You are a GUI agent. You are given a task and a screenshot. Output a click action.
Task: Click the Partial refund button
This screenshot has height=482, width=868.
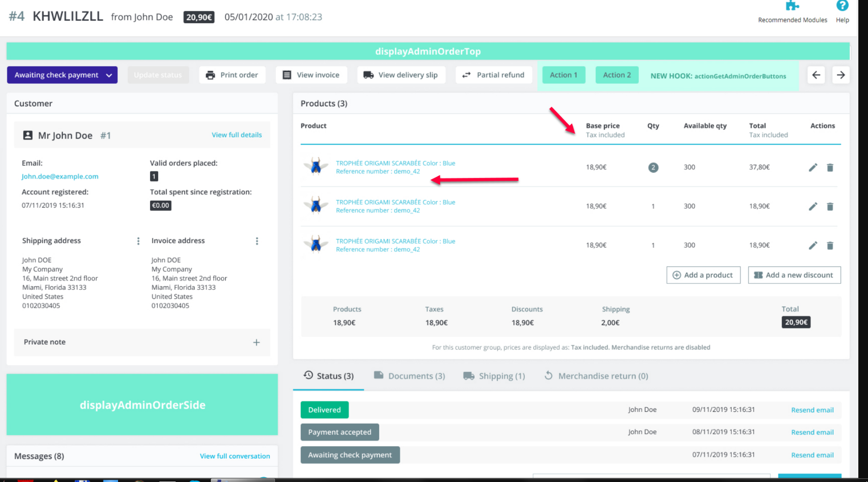494,75
